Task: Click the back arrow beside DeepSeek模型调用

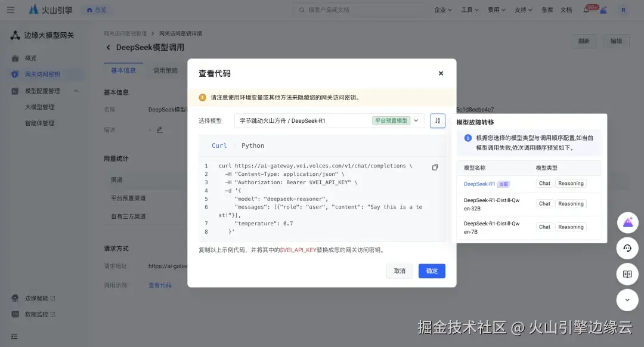Action: 108,47
